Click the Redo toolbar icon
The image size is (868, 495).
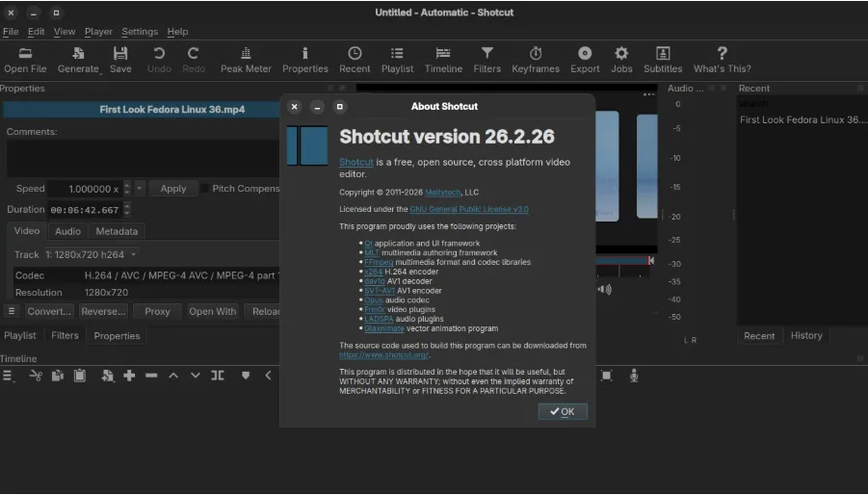pos(194,60)
